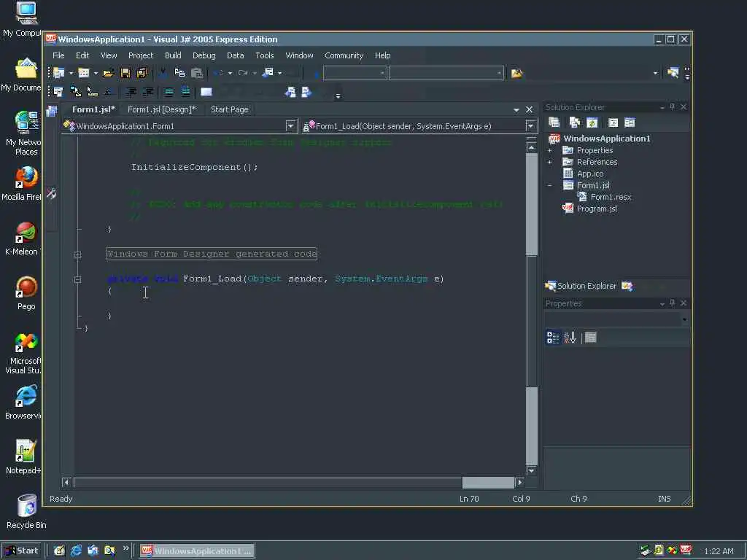The image size is (747, 560).
Task: Open the active documents list arrow
Action: point(516,110)
